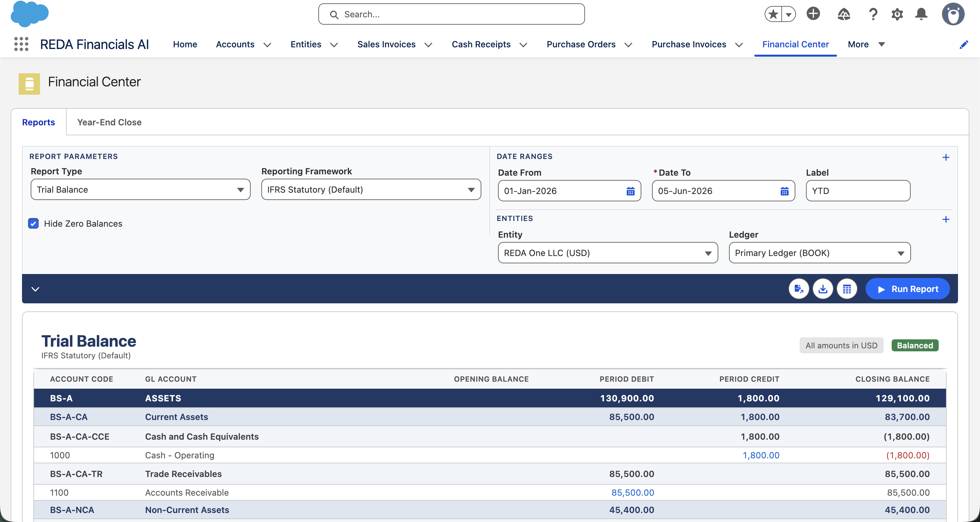Expand the Accounts nav menu chevron
Image resolution: width=980 pixels, height=522 pixels.
(x=267, y=45)
